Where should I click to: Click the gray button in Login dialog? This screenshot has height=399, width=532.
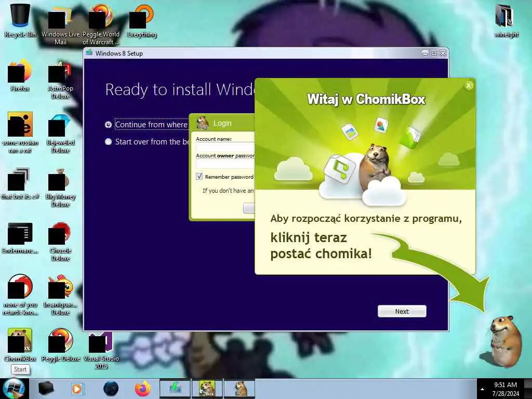tap(249, 208)
